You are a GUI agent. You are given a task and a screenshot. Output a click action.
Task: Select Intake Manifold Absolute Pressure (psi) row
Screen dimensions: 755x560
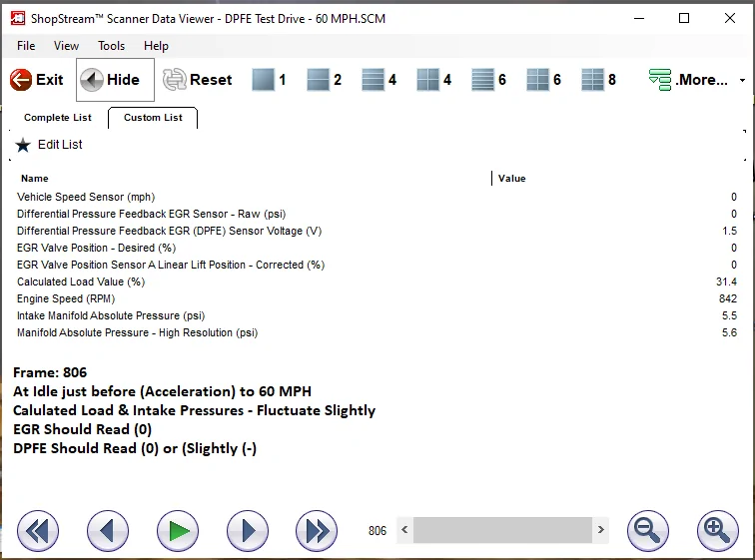point(377,315)
